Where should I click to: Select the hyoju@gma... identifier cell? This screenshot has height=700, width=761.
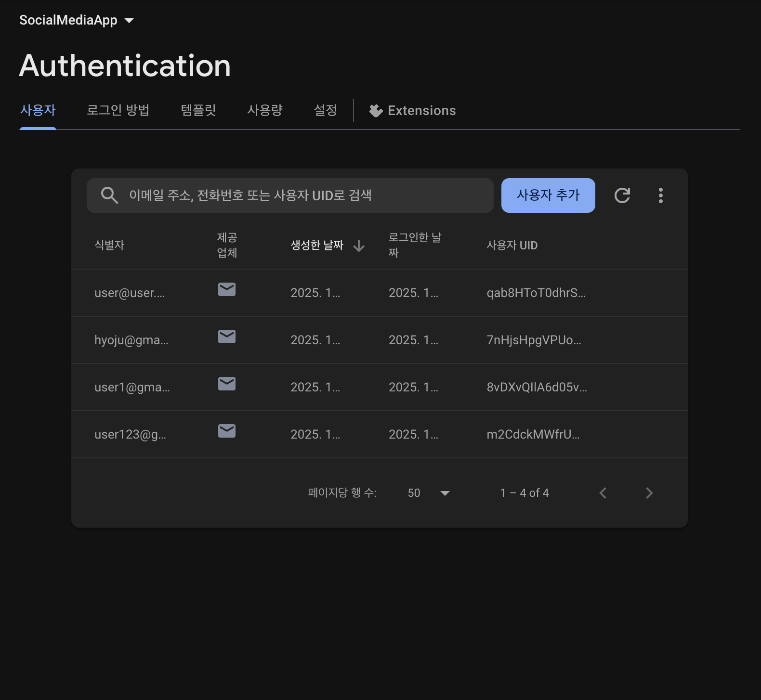pyautogui.click(x=131, y=340)
